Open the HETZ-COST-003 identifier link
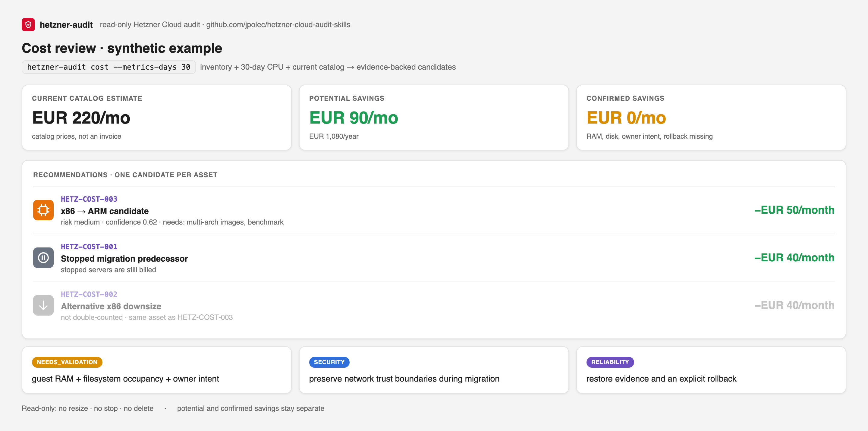868x431 pixels. [x=89, y=199]
